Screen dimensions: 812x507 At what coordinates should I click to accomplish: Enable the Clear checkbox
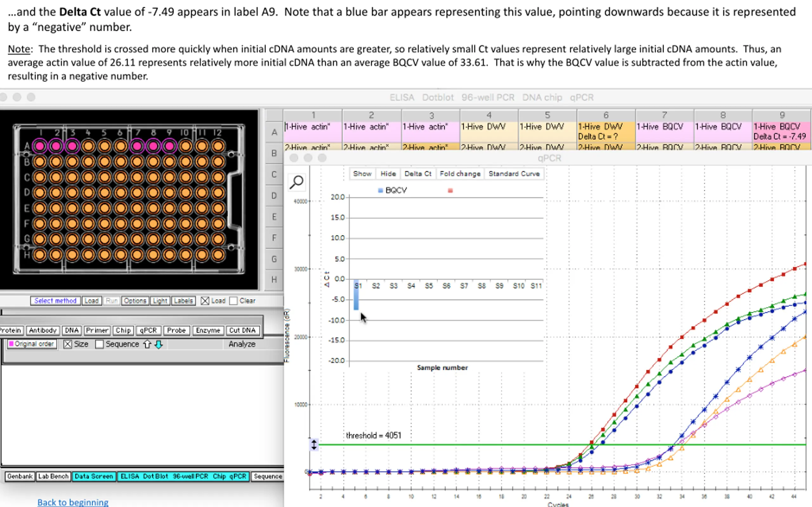pos(233,301)
